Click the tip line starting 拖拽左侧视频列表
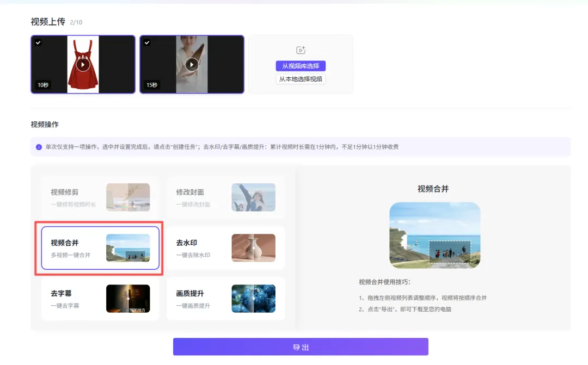The width and height of the screenshot is (588, 365). pyautogui.click(x=422, y=298)
